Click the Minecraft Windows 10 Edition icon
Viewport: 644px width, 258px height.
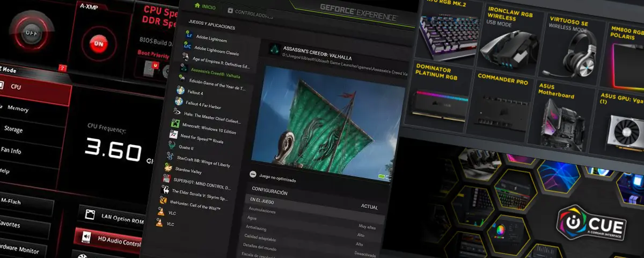[x=175, y=123]
